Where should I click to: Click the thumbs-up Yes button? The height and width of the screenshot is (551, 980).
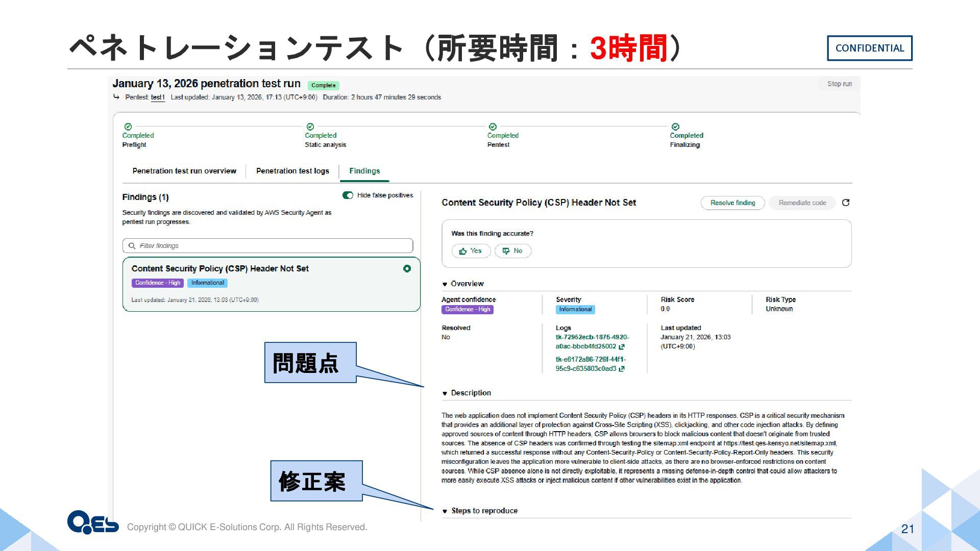click(471, 251)
